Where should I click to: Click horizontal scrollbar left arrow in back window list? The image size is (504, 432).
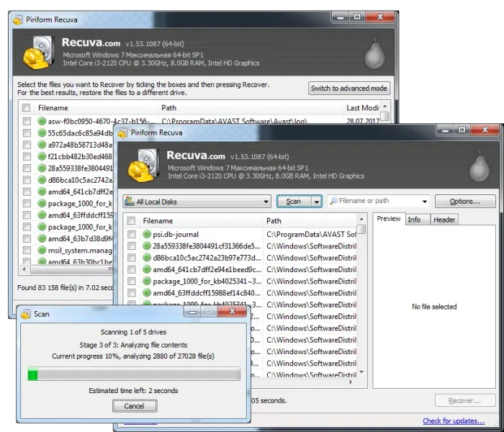click(x=24, y=269)
